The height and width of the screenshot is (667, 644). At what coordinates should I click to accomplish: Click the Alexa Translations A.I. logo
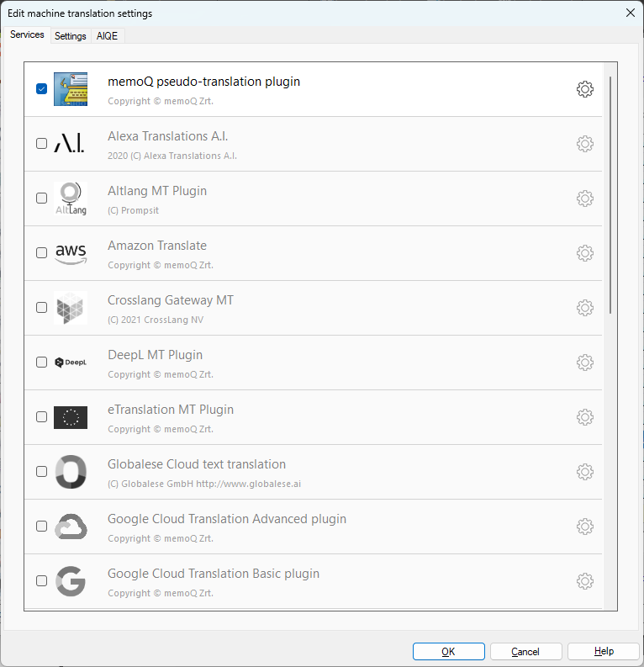[69, 143]
